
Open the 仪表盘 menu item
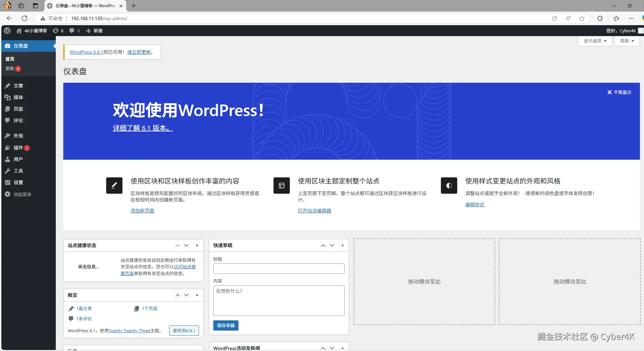29,46
